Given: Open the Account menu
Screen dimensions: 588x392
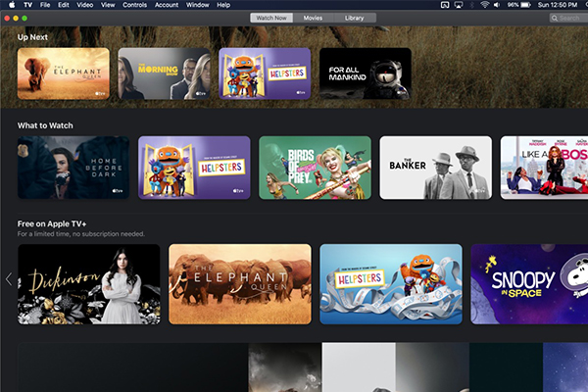Looking at the screenshot, I should 167,5.
